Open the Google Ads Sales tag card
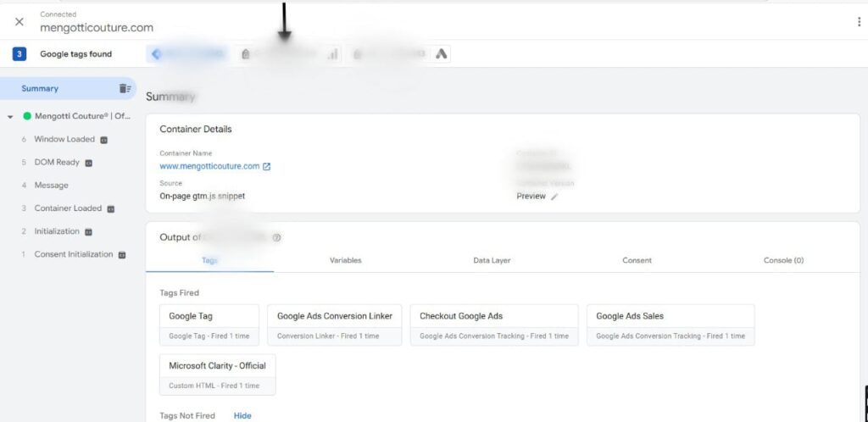868x422 pixels. [670, 325]
